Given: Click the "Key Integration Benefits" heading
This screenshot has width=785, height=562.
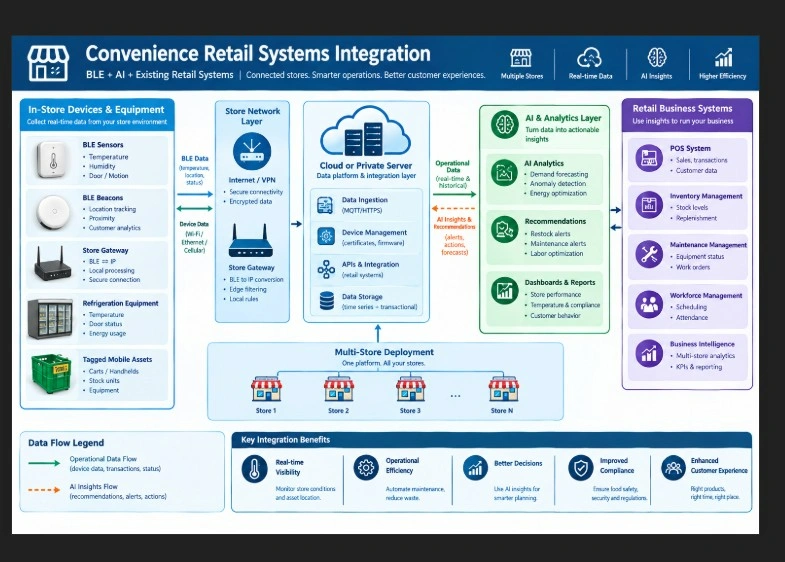Looking at the screenshot, I should 285,440.
